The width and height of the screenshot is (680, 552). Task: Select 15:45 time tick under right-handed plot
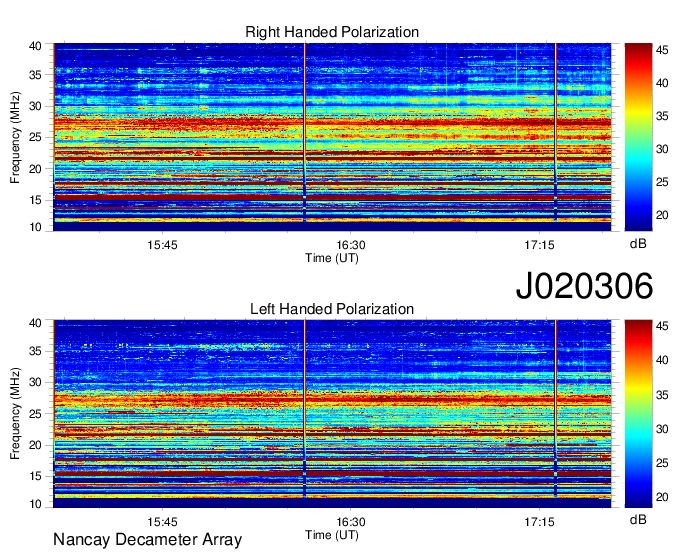click(162, 245)
